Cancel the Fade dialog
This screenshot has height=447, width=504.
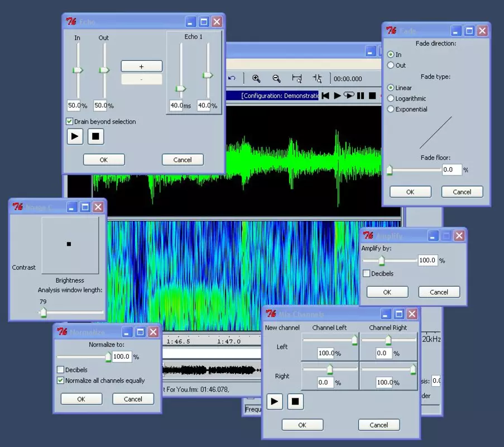tap(462, 192)
